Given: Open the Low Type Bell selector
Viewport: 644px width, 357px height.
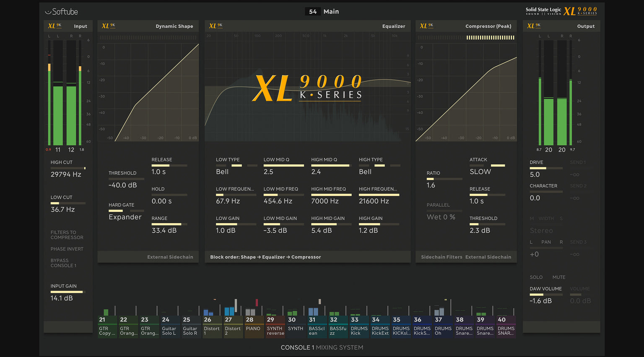Looking at the screenshot, I should [222, 171].
